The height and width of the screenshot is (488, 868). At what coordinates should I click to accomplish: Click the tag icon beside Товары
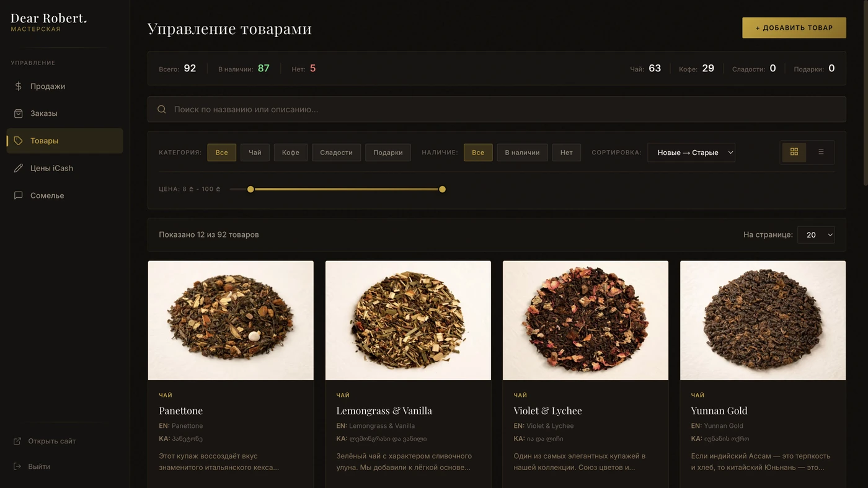(x=19, y=141)
